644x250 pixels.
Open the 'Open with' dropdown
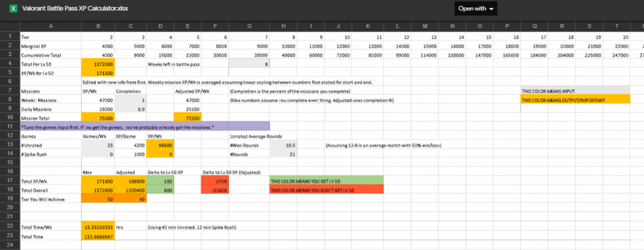(x=475, y=9)
